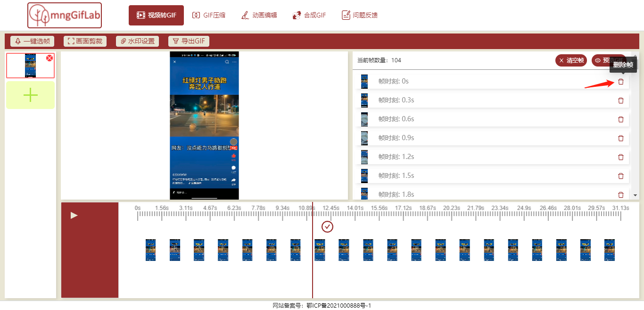Click the 鄂ICP备2021000888号-1 footer link
644x310 pixels.
[x=339, y=306]
